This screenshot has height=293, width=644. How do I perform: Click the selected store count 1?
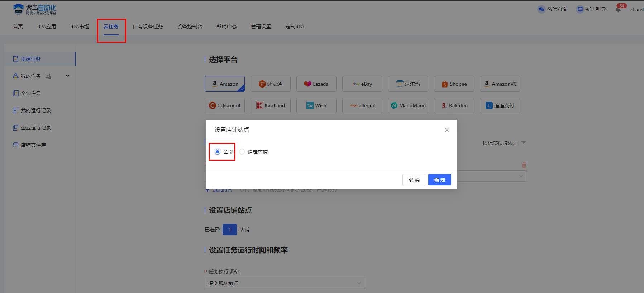click(x=230, y=230)
